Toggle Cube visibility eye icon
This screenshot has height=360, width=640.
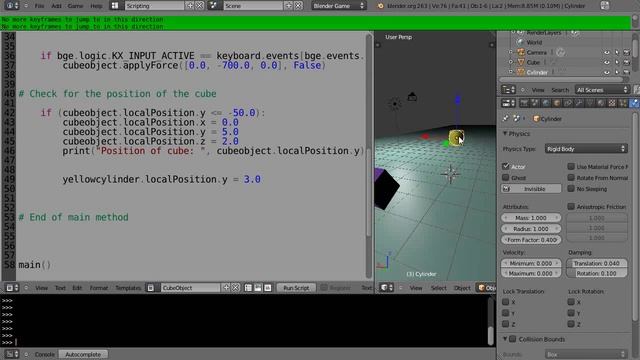tap(607, 62)
